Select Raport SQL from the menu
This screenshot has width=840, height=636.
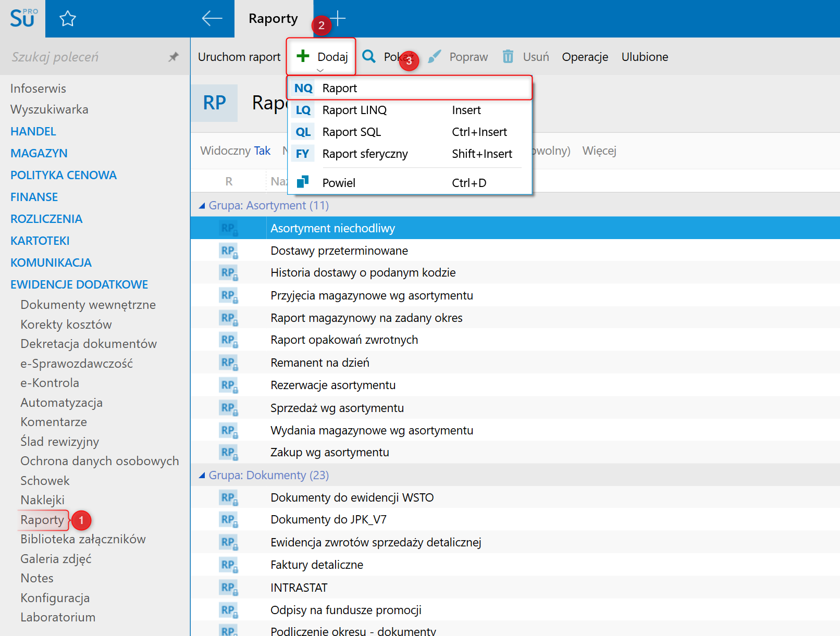(x=352, y=132)
